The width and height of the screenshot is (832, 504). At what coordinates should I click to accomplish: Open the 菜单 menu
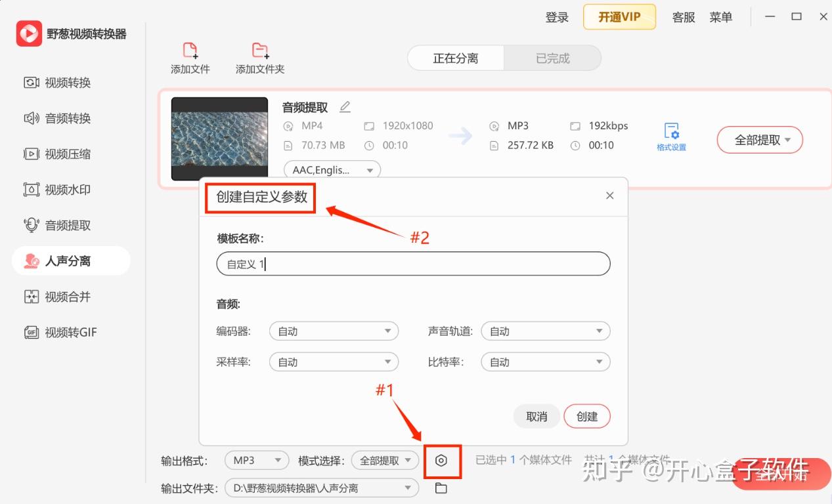tap(721, 17)
